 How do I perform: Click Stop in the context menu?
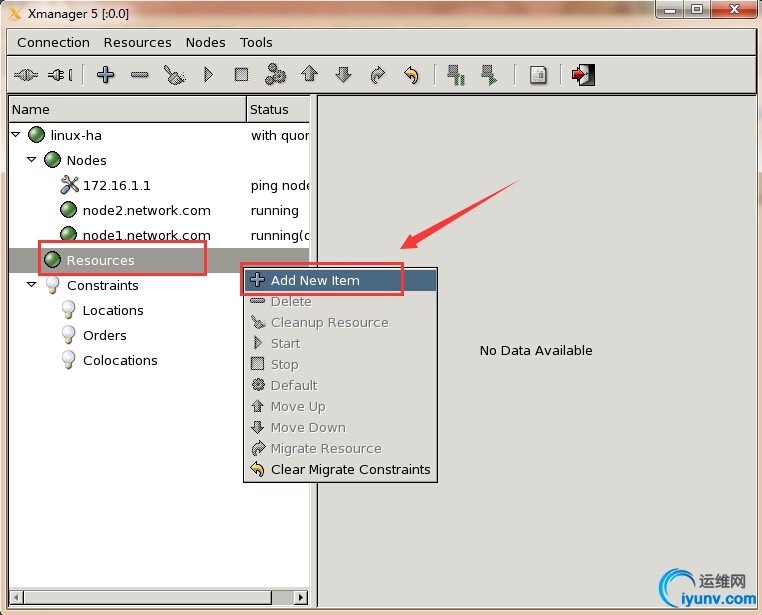point(340,364)
